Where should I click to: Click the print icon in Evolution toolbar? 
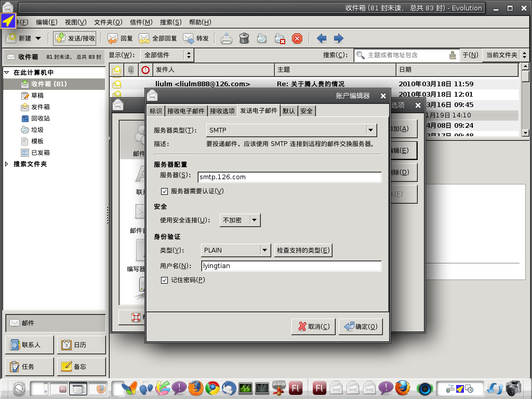point(227,38)
